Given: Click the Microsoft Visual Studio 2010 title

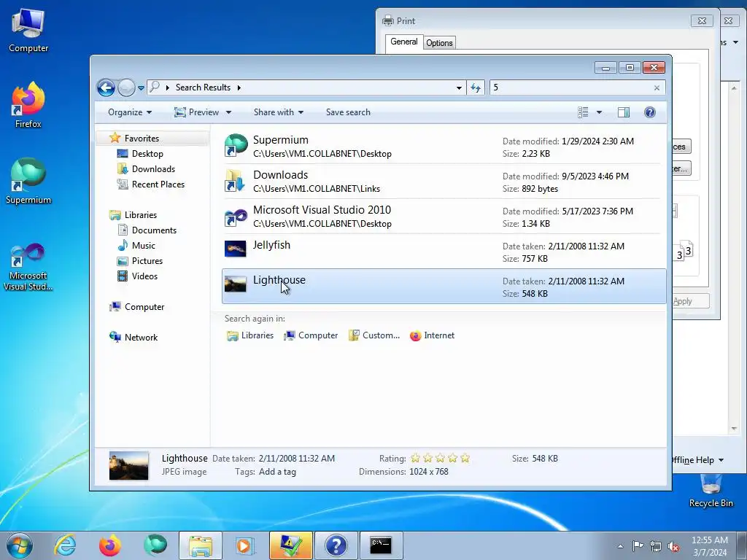Looking at the screenshot, I should coord(322,210).
